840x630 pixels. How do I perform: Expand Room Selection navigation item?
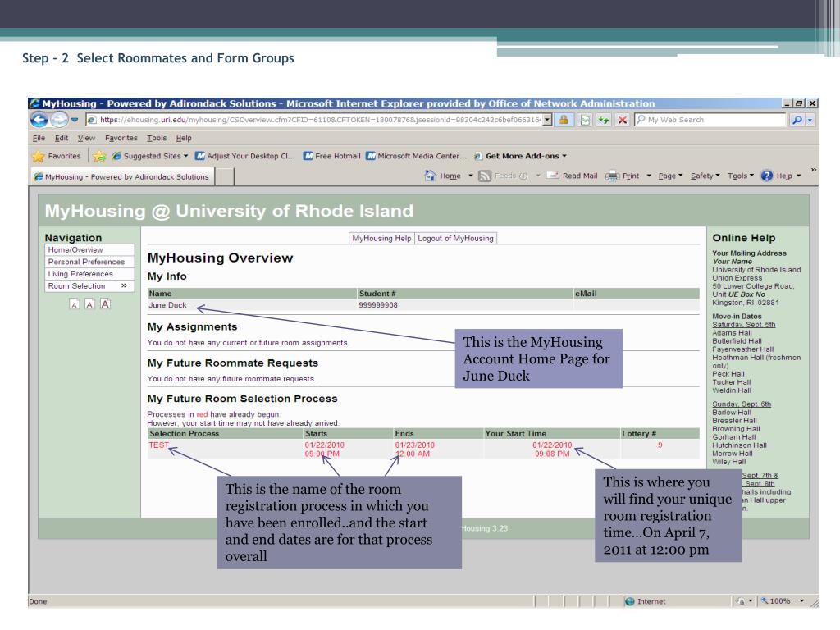(x=89, y=286)
